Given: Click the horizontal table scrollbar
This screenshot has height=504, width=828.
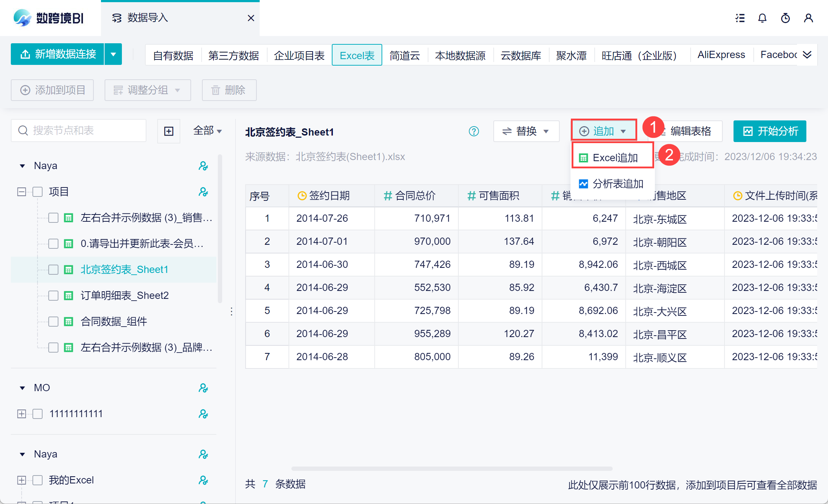Looking at the screenshot, I should 452,469.
